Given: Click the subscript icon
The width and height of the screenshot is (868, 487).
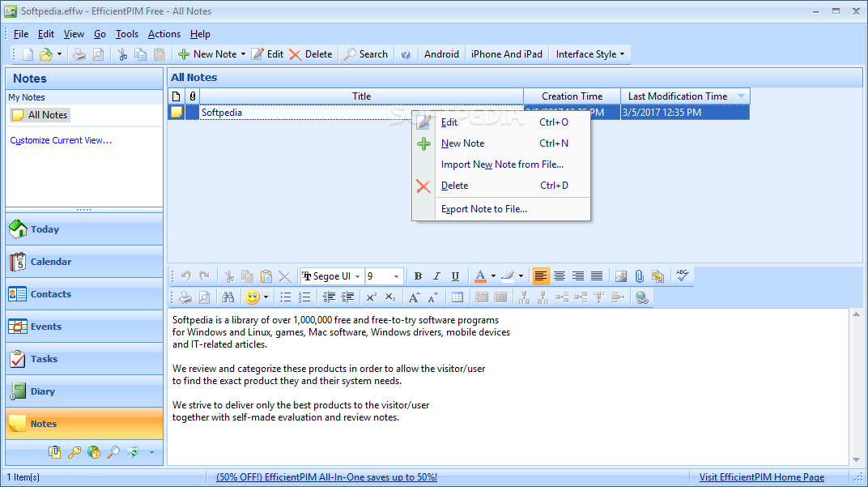Looking at the screenshot, I should [390, 297].
